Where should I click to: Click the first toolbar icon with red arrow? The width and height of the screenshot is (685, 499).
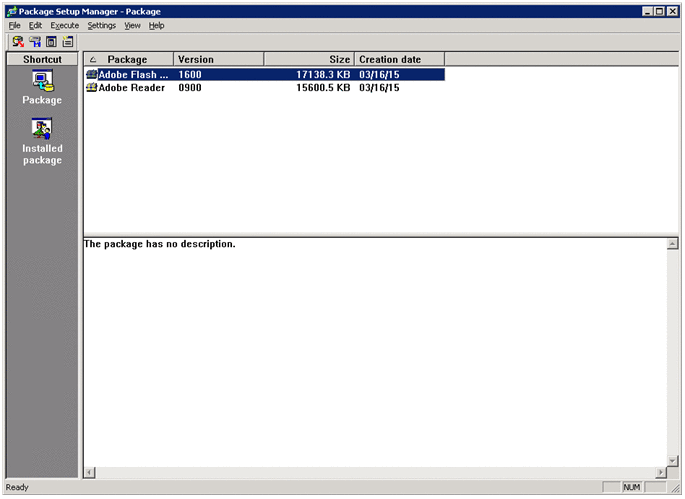click(x=18, y=42)
